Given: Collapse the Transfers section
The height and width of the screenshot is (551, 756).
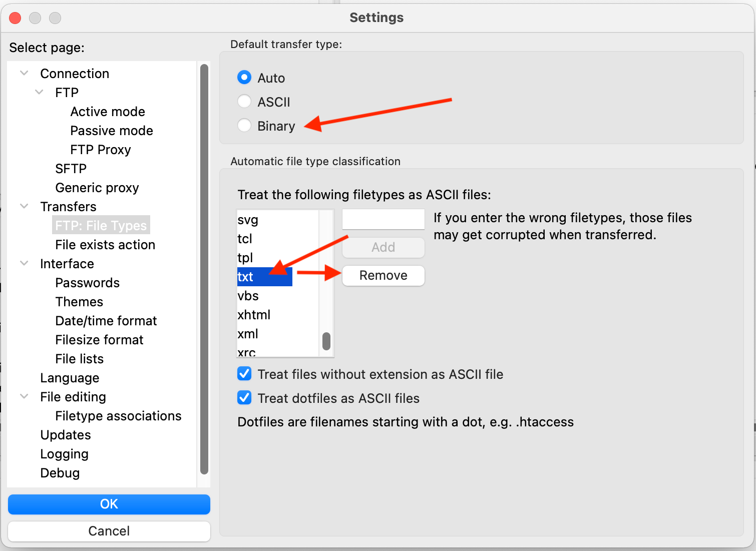Looking at the screenshot, I should coord(24,206).
